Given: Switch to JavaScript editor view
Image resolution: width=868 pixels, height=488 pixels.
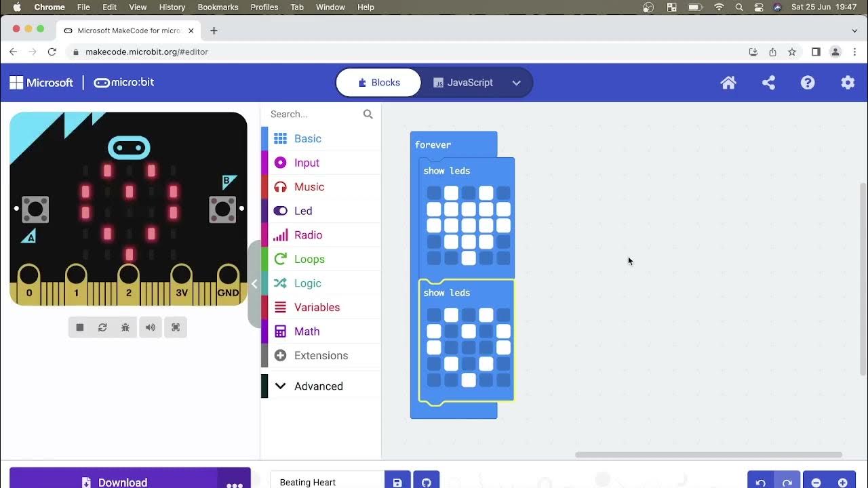Looking at the screenshot, I should 463,83.
